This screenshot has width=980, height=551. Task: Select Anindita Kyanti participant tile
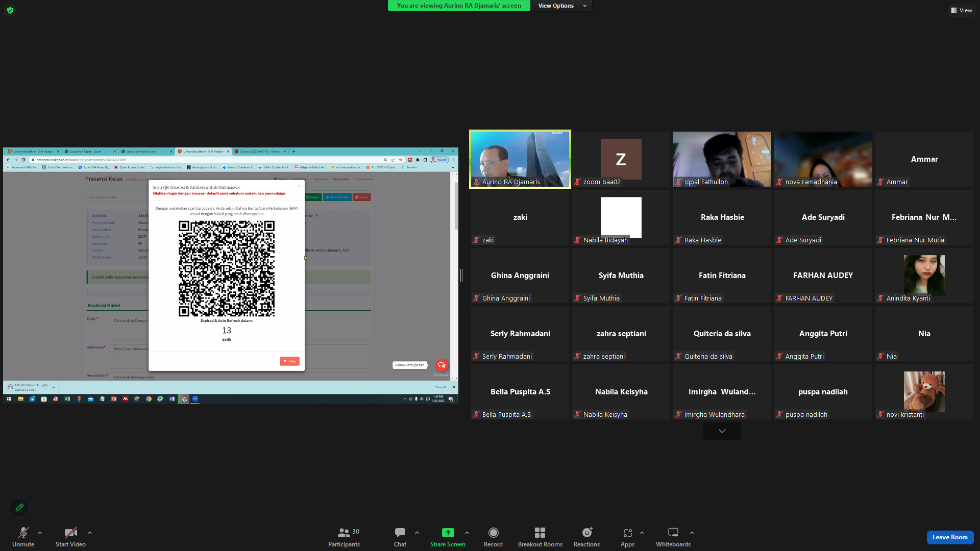924,275
